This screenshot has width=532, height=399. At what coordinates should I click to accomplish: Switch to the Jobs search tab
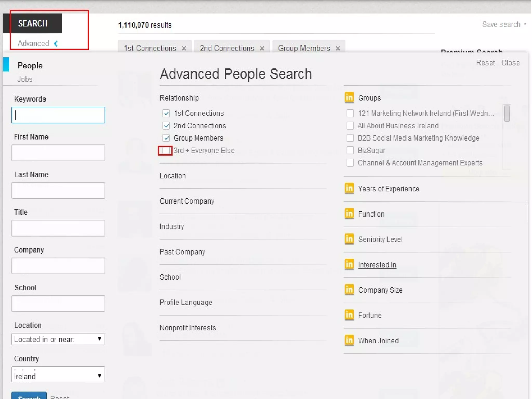[25, 79]
